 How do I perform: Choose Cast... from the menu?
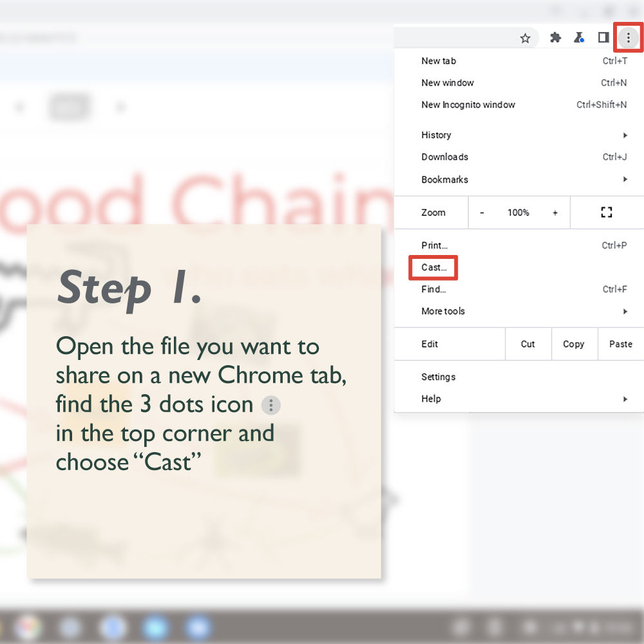click(518, 267)
